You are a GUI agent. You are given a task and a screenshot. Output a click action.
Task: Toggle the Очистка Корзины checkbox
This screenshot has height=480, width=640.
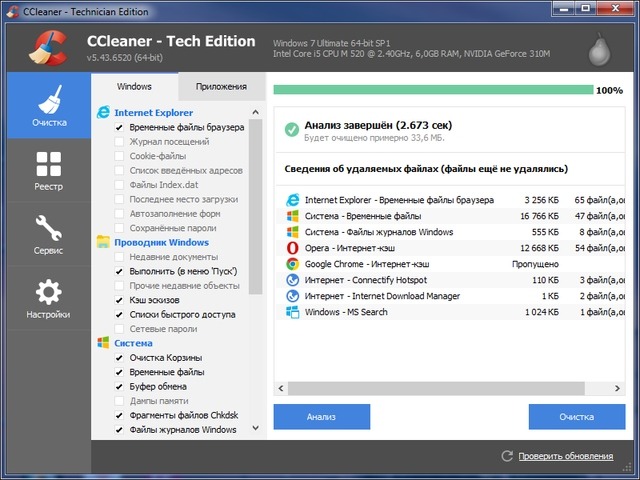[120, 358]
